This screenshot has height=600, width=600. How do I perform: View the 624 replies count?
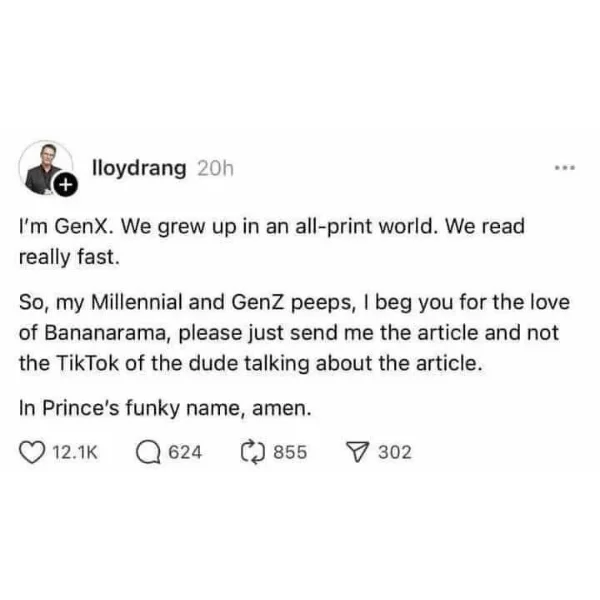click(x=185, y=452)
